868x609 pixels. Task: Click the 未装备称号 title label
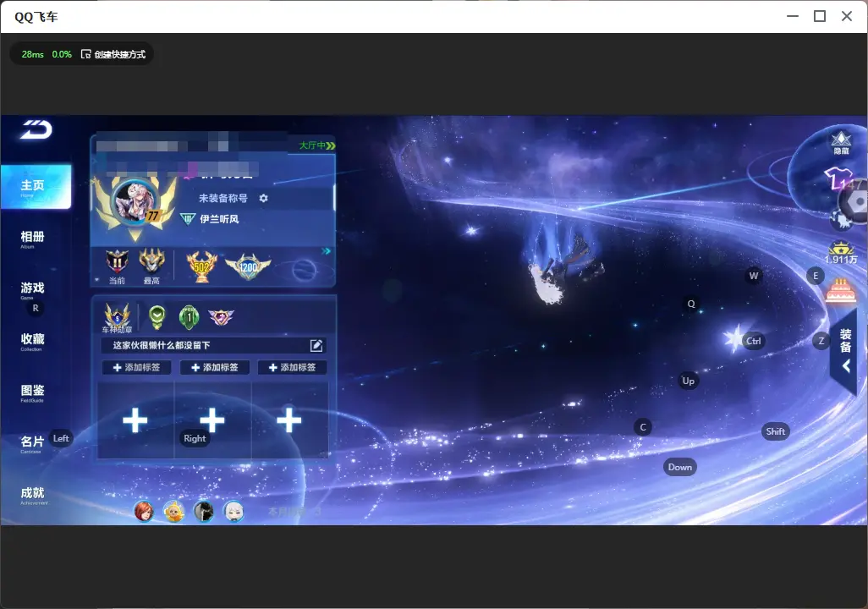tap(223, 198)
